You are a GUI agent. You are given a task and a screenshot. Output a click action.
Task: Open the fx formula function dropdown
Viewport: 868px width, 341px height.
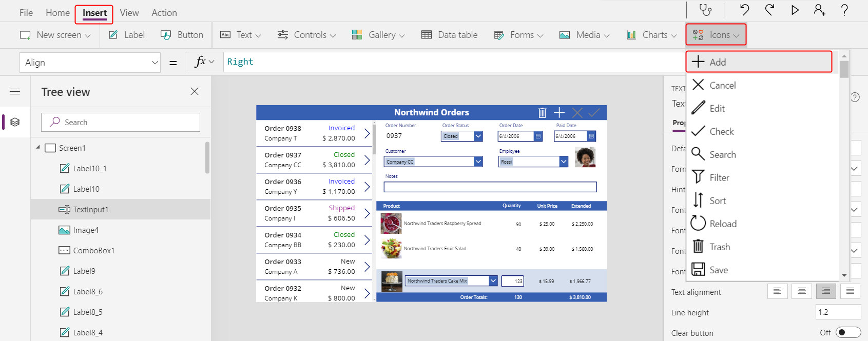pyautogui.click(x=204, y=62)
